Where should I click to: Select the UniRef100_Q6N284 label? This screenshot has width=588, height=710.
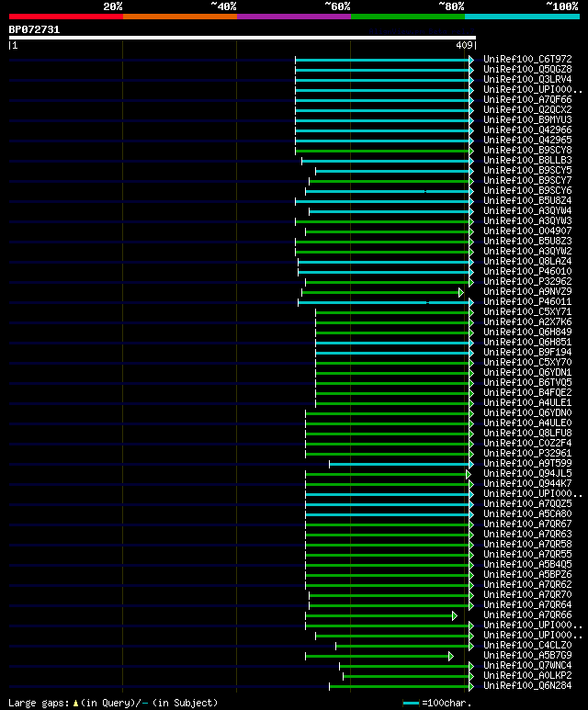[527, 685]
